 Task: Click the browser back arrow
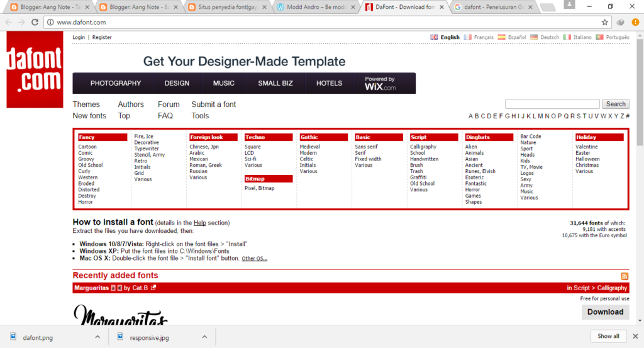tap(9, 22)
